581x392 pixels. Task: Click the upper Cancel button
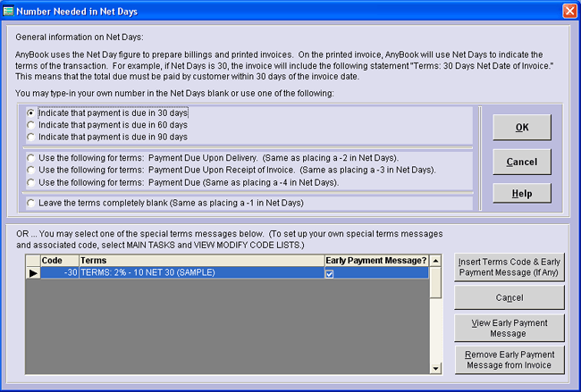pyautogui.click(x=521, y=161)
